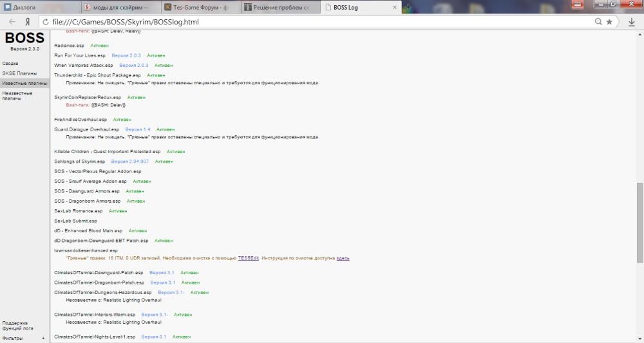Image resolution: width=644 pixels, height=343 pixels.
Task: Click ClimatesOfTamriel-Nights-Level-1.esp
Action: pyautogui.click(x=95, y=337)
